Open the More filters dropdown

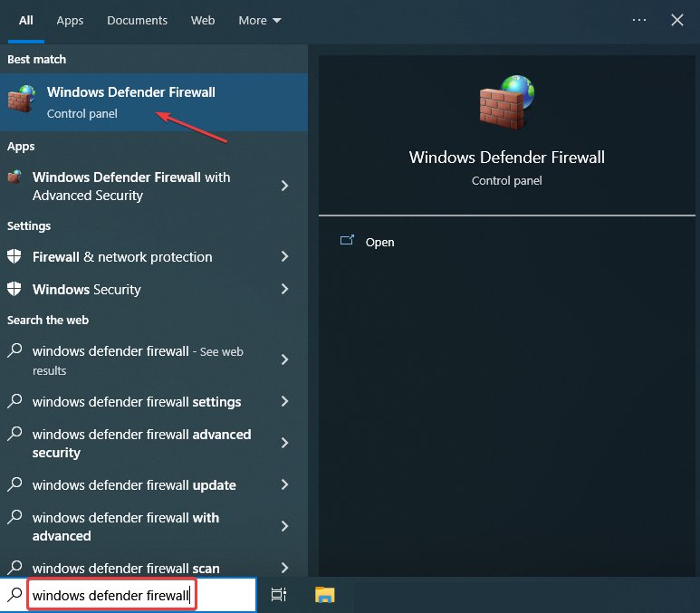259,21
